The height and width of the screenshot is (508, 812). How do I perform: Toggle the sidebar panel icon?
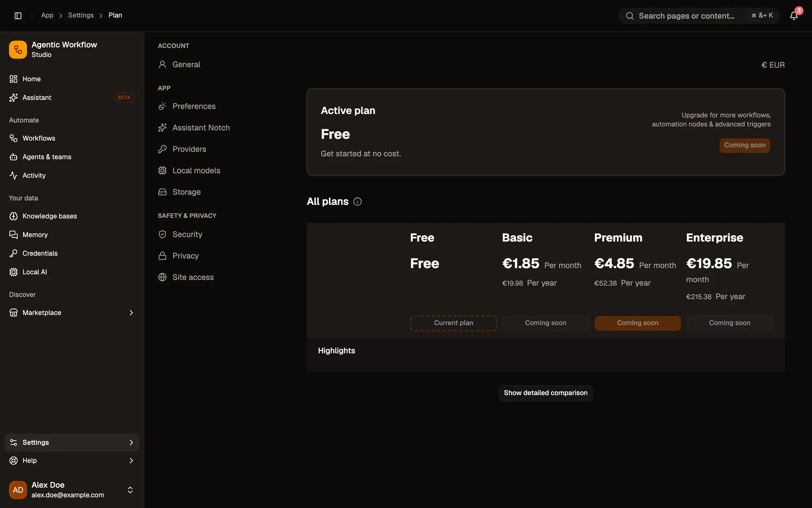[18, 15]
